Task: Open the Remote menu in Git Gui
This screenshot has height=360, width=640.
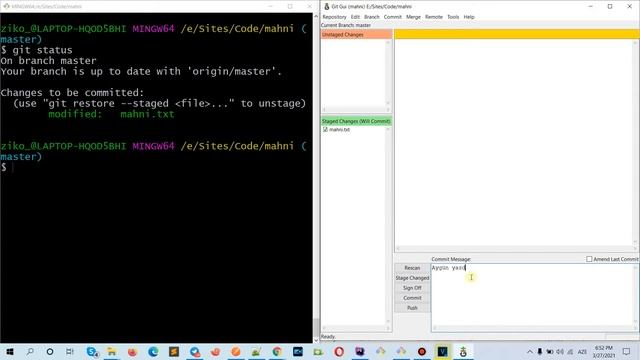Action: pos(433,17)
